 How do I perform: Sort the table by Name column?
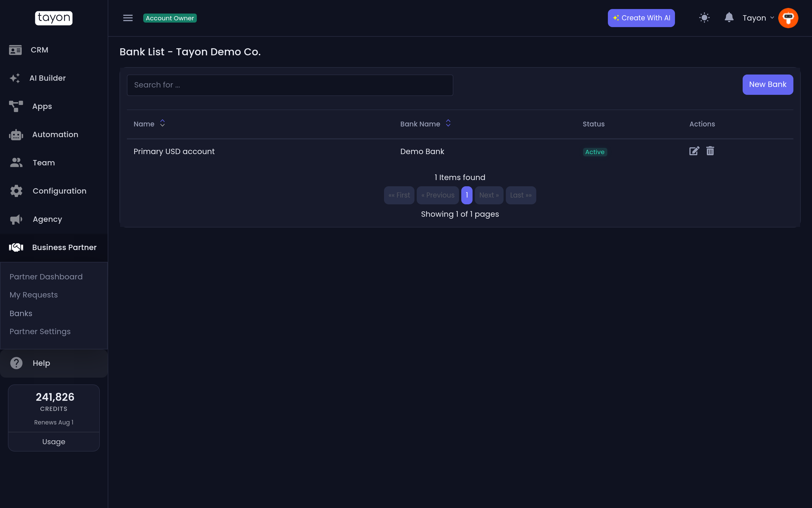(x=162, y=123)
